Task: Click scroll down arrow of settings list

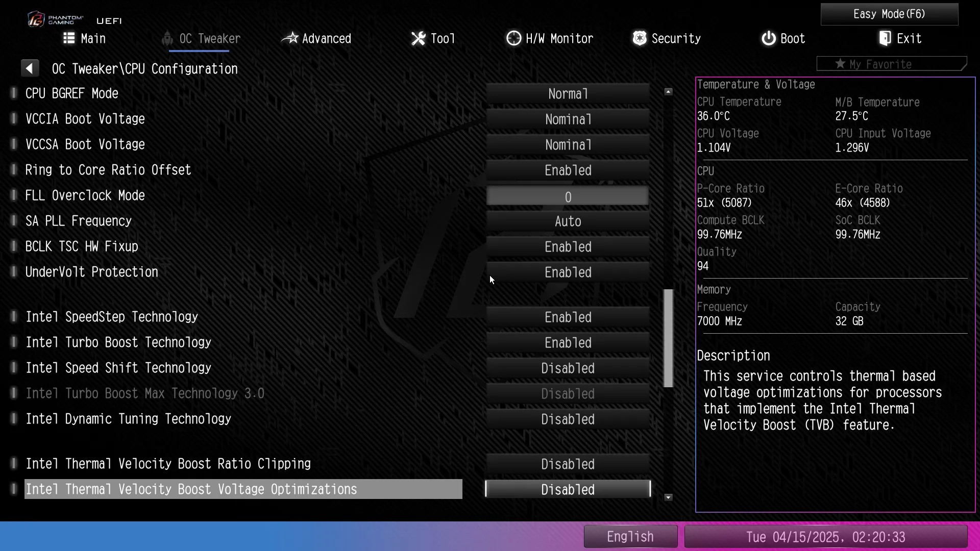Action: (x=669, y=497)
